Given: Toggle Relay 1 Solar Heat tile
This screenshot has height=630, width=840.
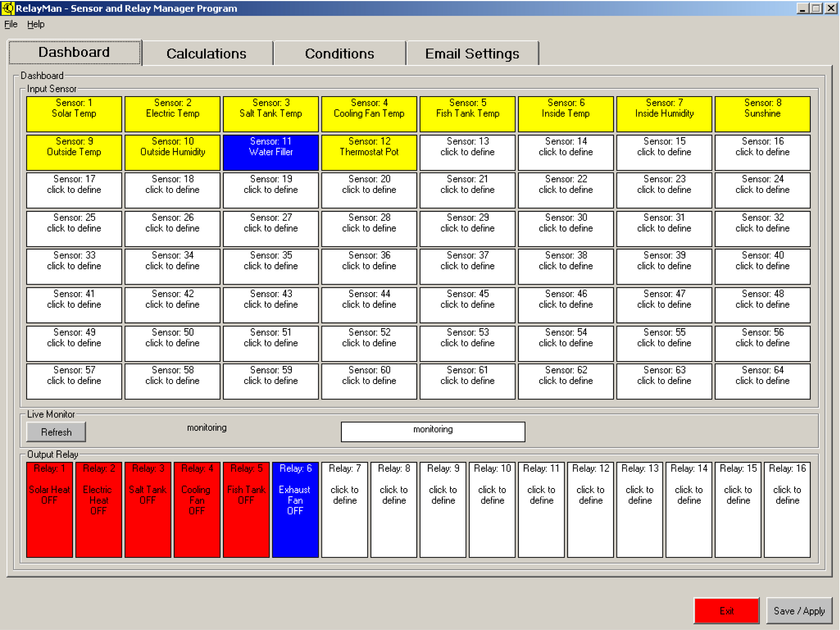Looking at the screenshot, I should coord(49,509).
